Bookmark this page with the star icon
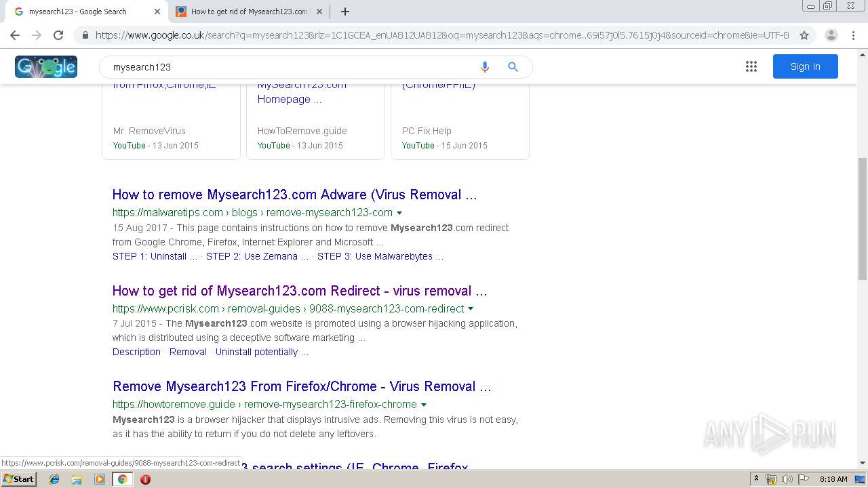This screenshot has height=488, width=868. tap(804, 35)
